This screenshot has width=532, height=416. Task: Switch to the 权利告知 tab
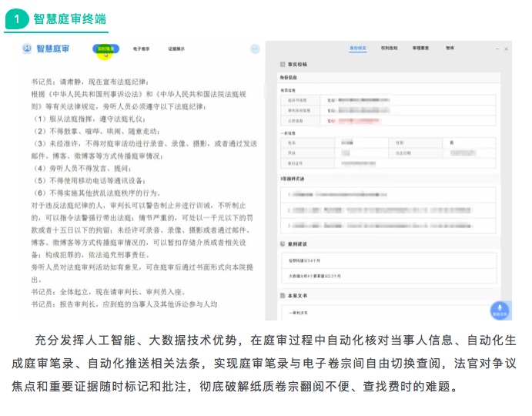(x=390, y=48)
